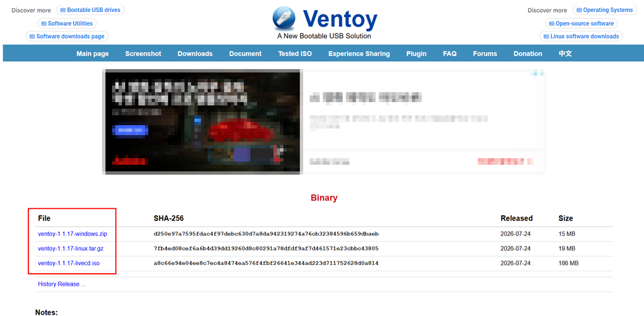Click the Size column header
The width and height of the screenshot is (644, 316).
tap(565, 218)
